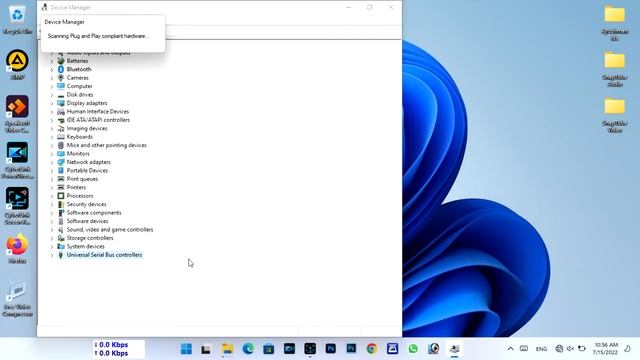Click the Device Manager taskbar button

click(x=454, y=349)
